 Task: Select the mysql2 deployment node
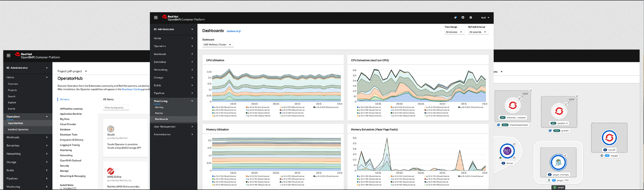point(609,138)
